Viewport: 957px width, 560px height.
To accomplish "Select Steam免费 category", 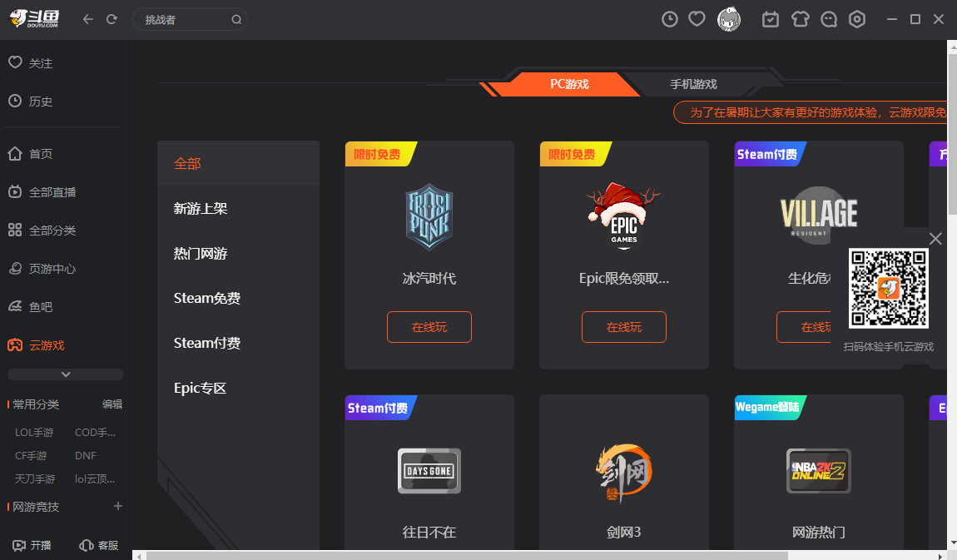I will point(207,298).
